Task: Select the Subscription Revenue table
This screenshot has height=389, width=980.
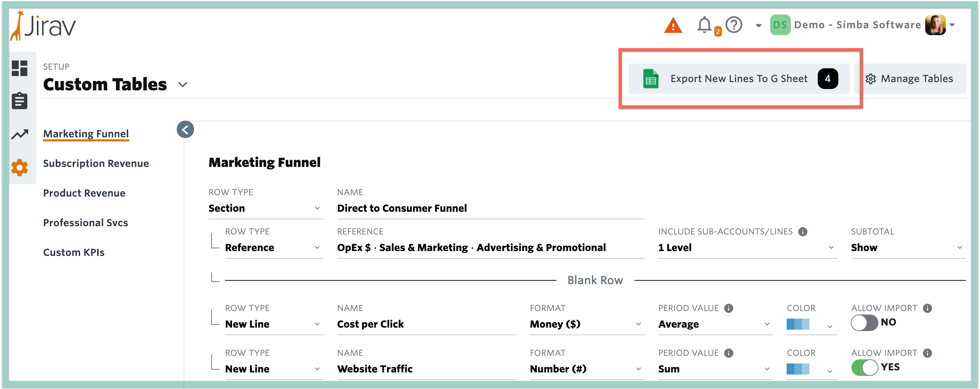Action: point(96,163)
